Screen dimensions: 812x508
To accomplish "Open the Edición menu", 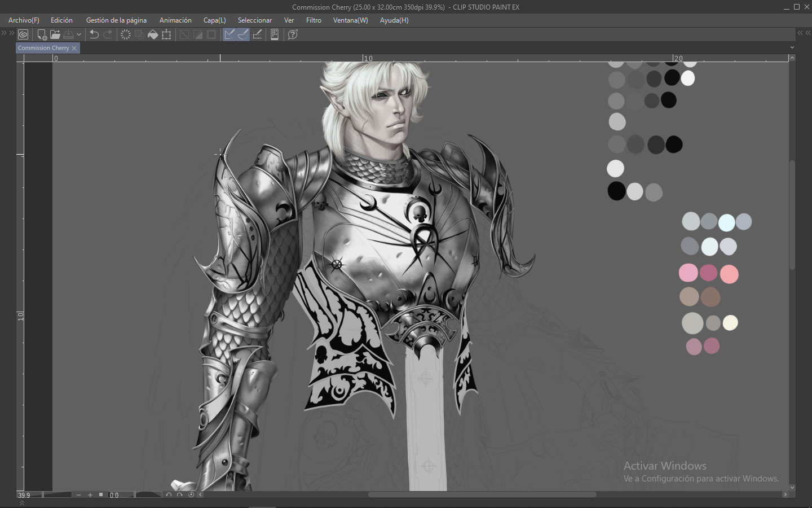I will click(x=61, y=20).
